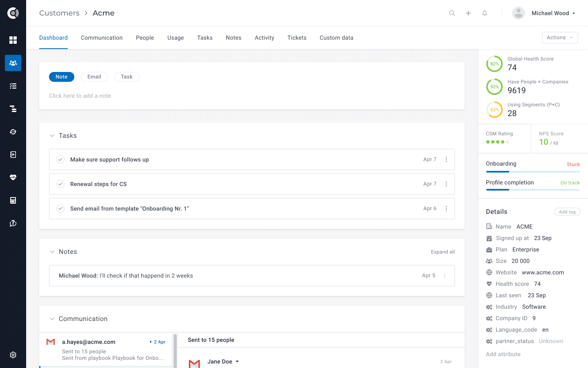The height and width of the screenshot is (368, 588).
Task: Expand Jane Doe's email details
Action: [x=238, y=361]
